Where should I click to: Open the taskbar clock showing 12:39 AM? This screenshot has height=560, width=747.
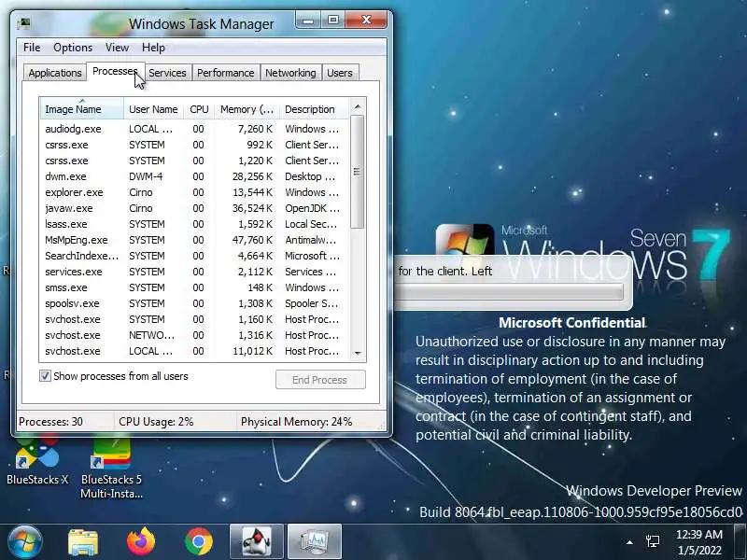tap(698, 542)
